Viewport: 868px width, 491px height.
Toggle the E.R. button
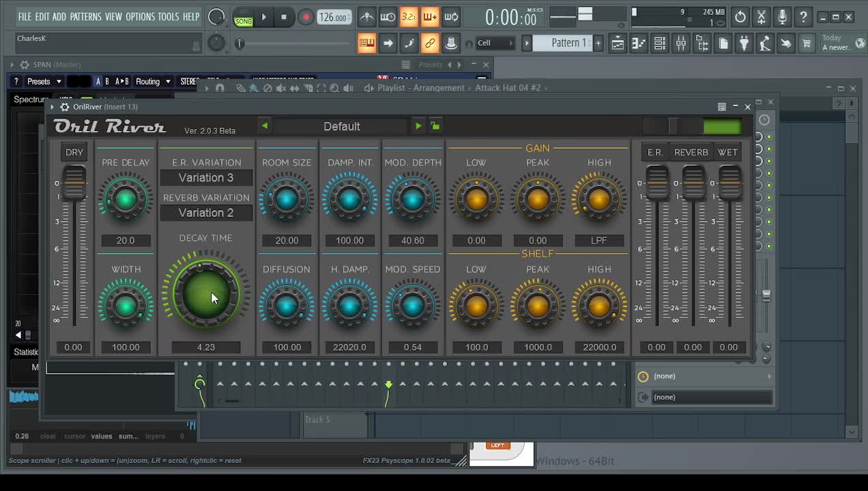pyautogui.click(x=655, y=152)
